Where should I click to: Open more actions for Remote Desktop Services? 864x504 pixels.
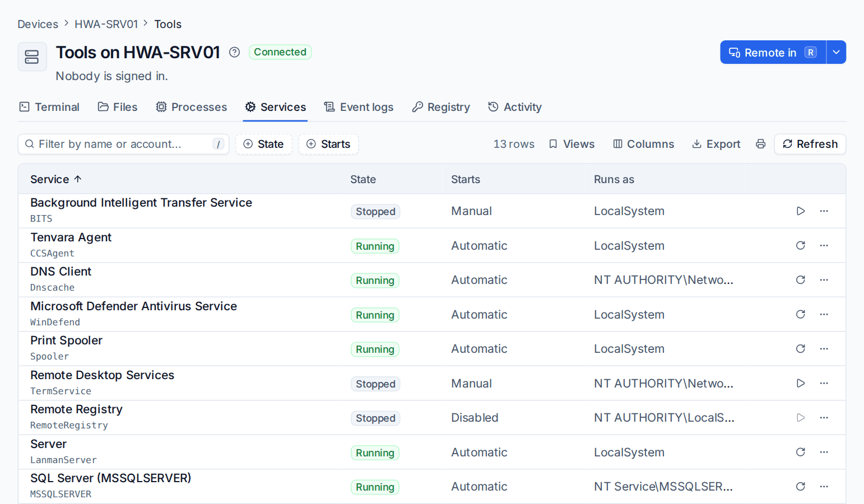point(824,383)
